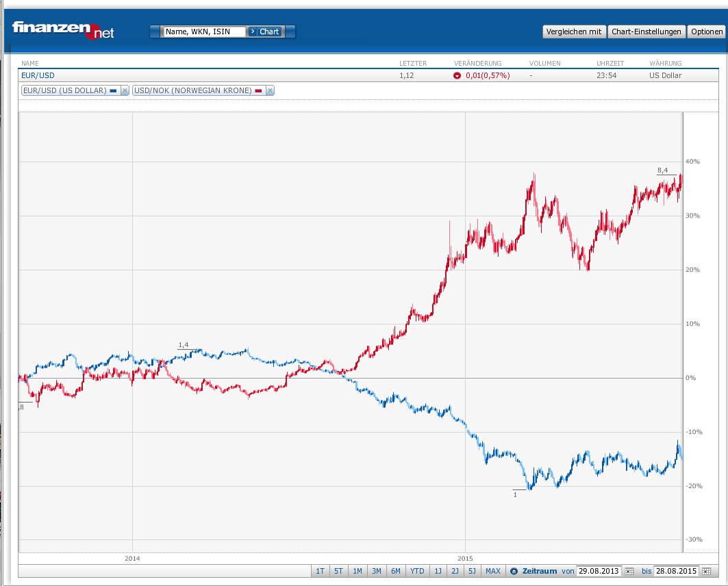
Task: Click the last price value 1,12
Action: (x=406, y=75)
